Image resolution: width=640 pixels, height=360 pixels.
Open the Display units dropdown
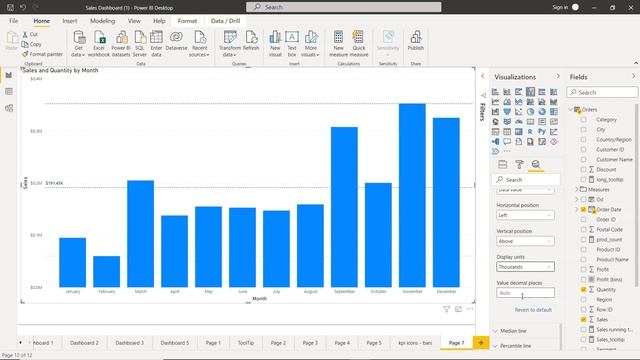[525, 267]
